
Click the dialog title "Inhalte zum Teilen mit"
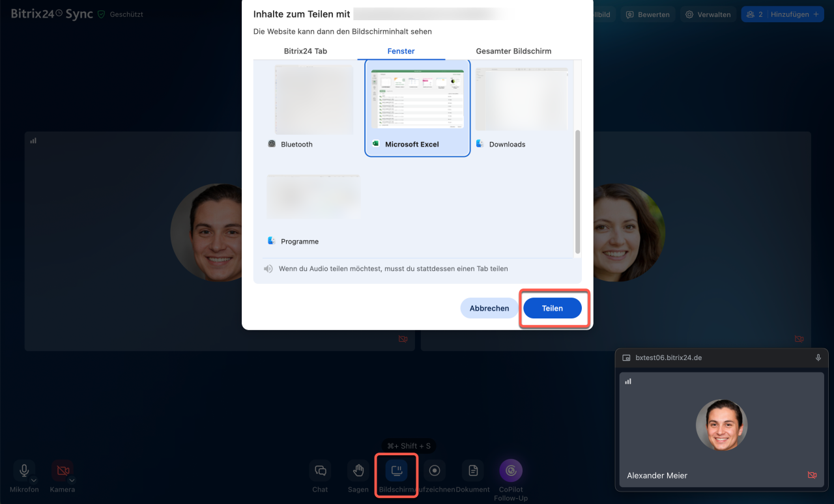click(x=302, y=14)
